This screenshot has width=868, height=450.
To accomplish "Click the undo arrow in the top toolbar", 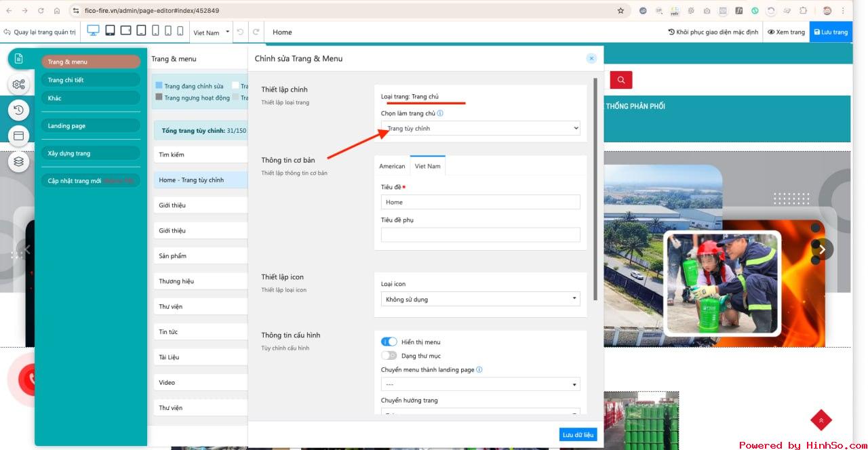I will point(240,32).
